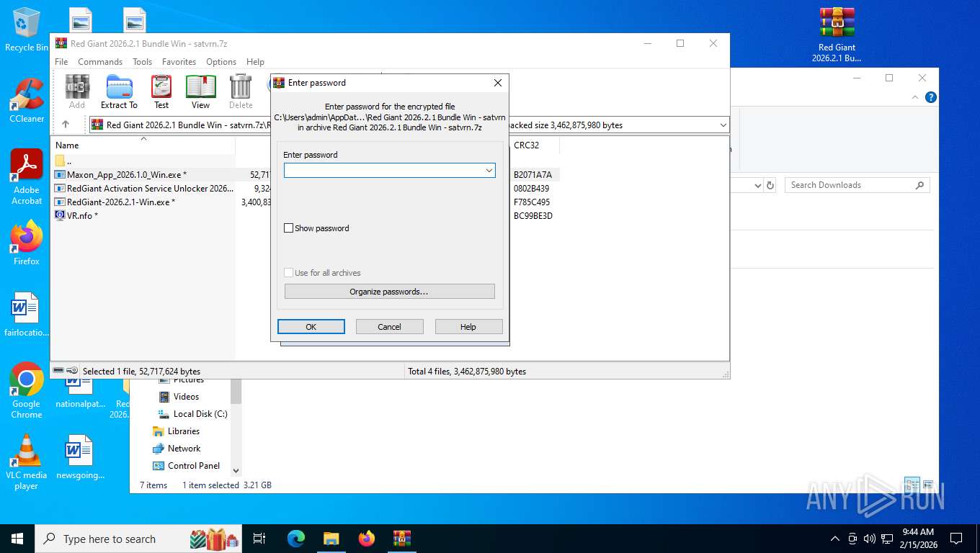Open VLC media player desktop icon
The height and width of the screenshot is (553, 980).
coord(27,462)
